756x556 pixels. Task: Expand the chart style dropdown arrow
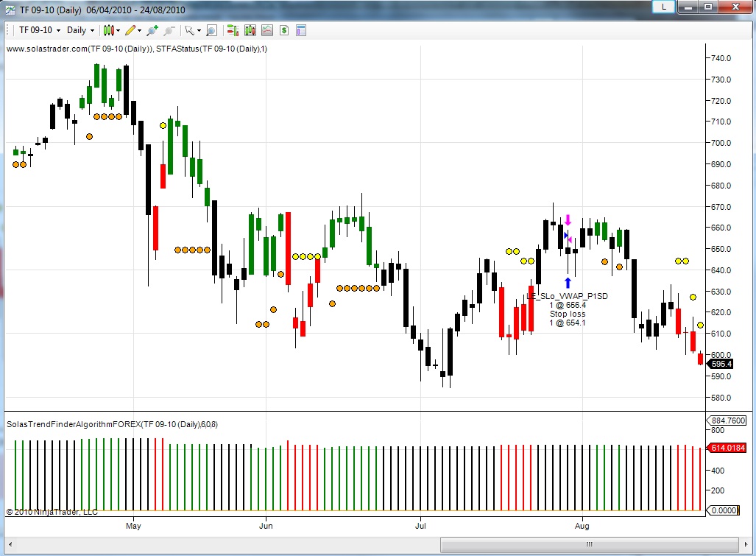pyautogui.click(x=118, y=30)
